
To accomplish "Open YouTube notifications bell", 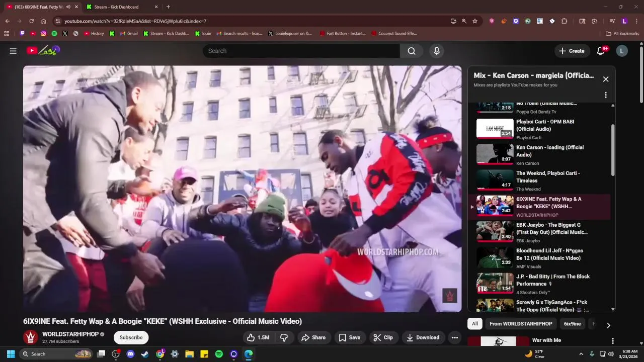I will point(601,51).
